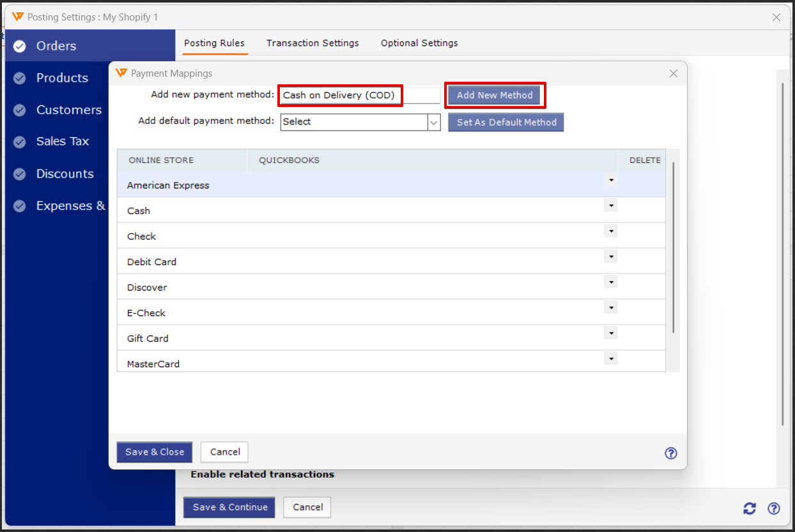The image size is (795, 532).
Task: Click the Posting Settings window vertical scrollbar
Action: click(x=783, y=254)
